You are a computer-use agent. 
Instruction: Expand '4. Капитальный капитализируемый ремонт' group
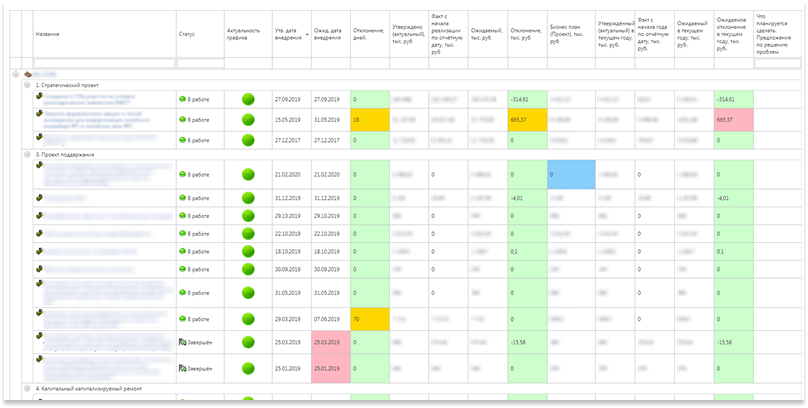(27, 388)
